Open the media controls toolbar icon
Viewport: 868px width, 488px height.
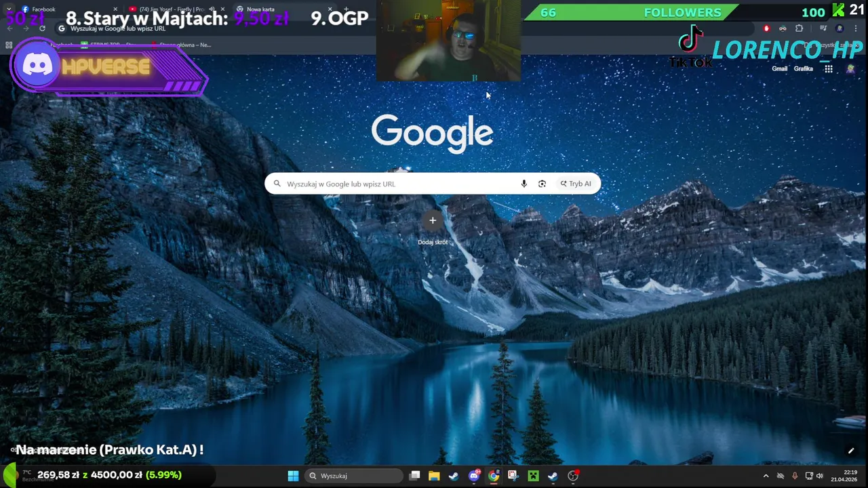[x=823, y=28]
